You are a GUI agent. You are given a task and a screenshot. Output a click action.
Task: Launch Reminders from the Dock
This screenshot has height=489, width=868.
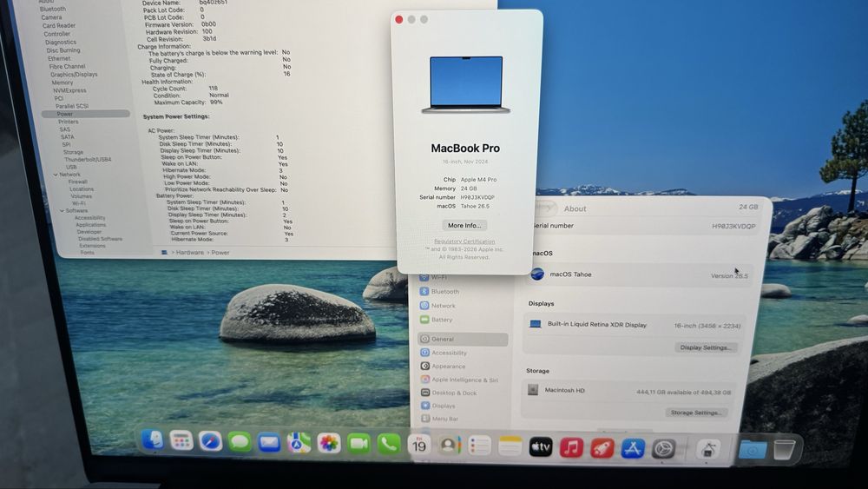click(x=479, y=446)
